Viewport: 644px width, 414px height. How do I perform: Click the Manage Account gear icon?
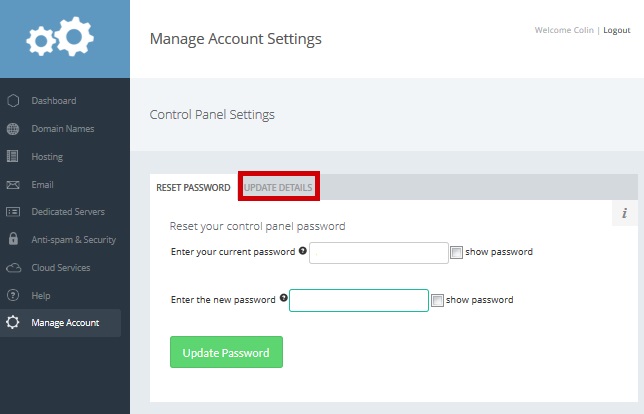(x=13, y=323)
